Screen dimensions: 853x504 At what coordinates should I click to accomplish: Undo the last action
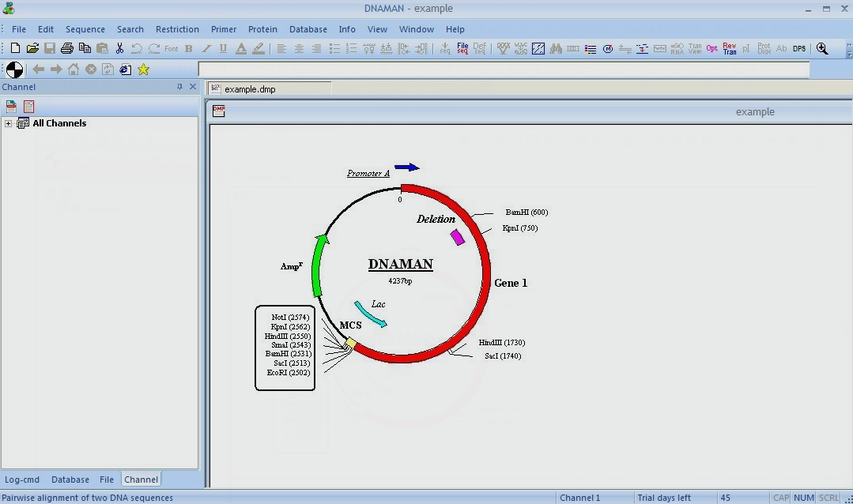tap(137, 48)
